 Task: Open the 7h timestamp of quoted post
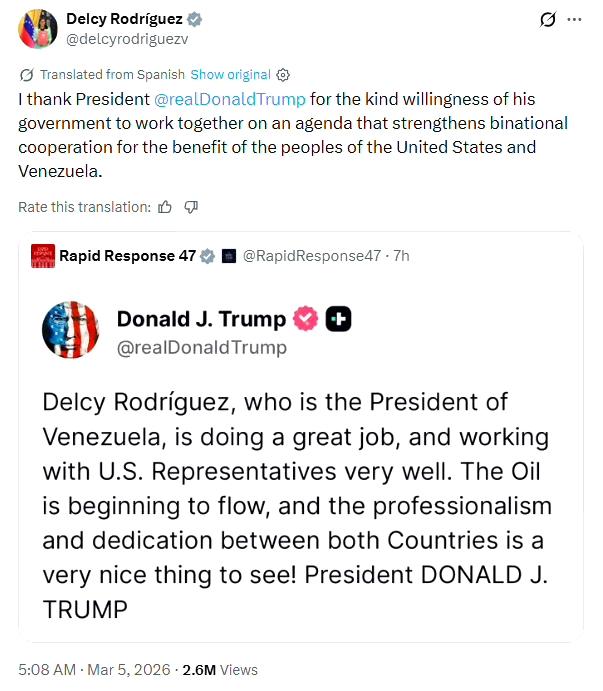pos(401,256)
